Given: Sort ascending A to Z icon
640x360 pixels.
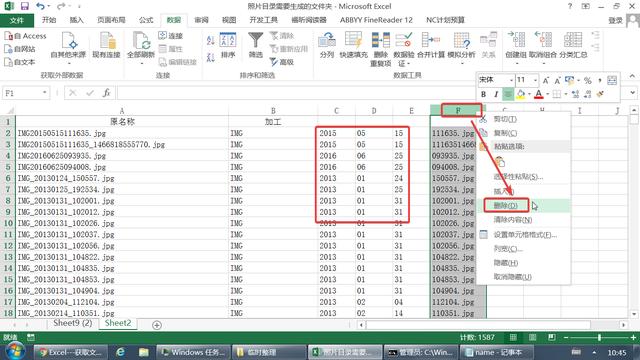Looking at the screenshot, I should (x=211, y=40).
